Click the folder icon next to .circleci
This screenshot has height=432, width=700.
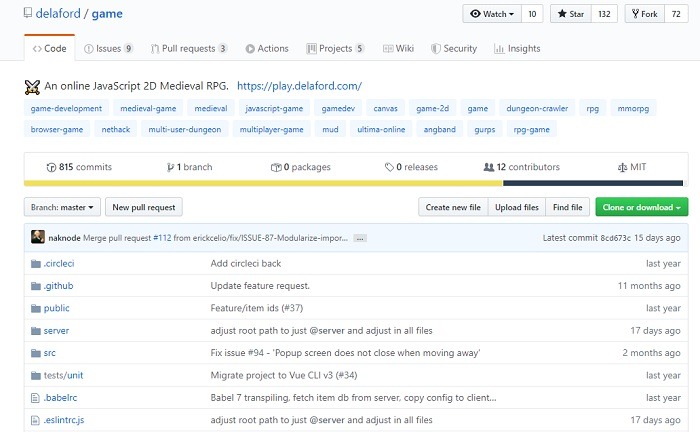(36, 264)
